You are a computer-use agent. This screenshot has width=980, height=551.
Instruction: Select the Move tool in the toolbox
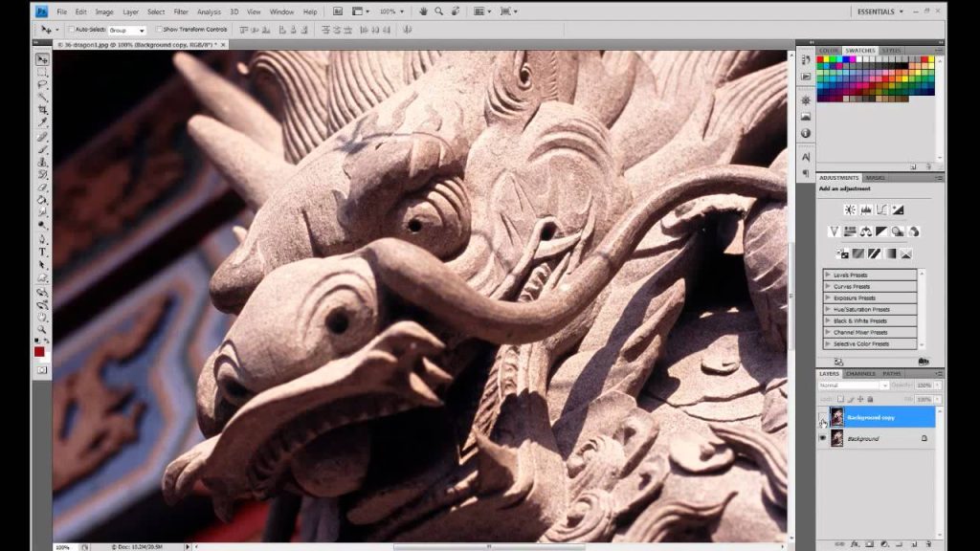pos(42,59)
